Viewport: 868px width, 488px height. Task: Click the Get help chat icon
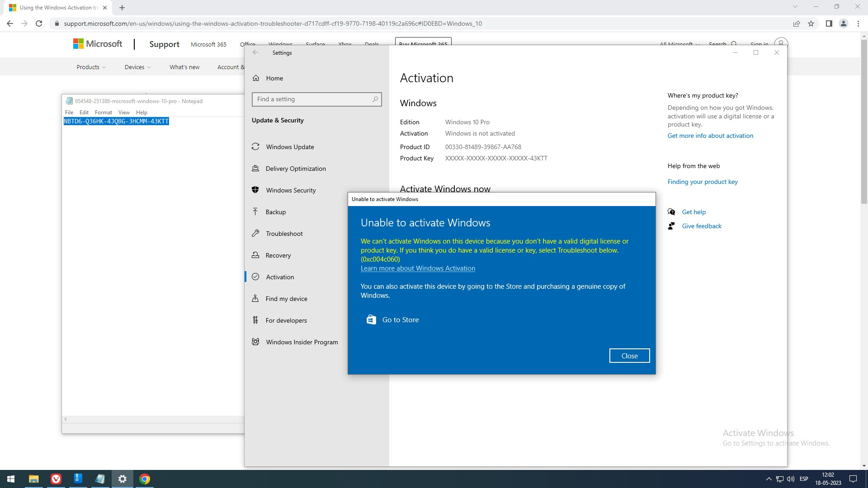pyautogui.click(x=671, y=212)
